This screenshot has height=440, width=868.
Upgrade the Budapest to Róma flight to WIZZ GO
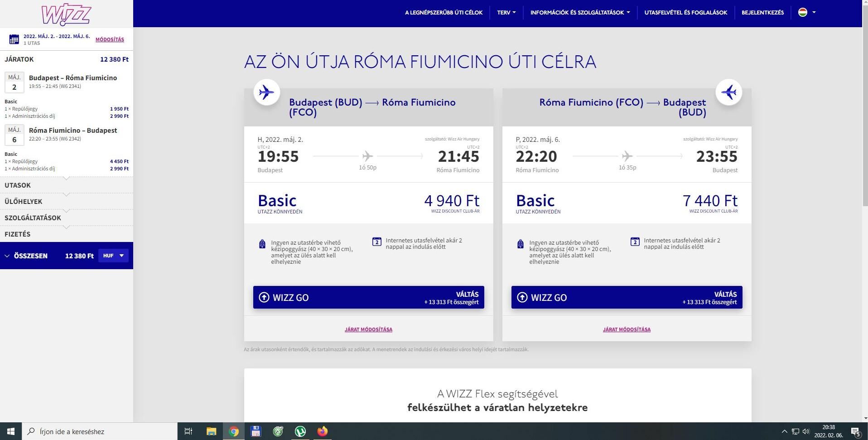coord(368,297)
